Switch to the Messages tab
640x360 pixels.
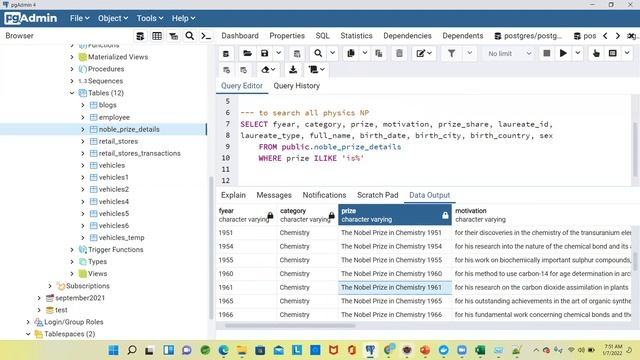pyautogui.click(x=274, y=195)
